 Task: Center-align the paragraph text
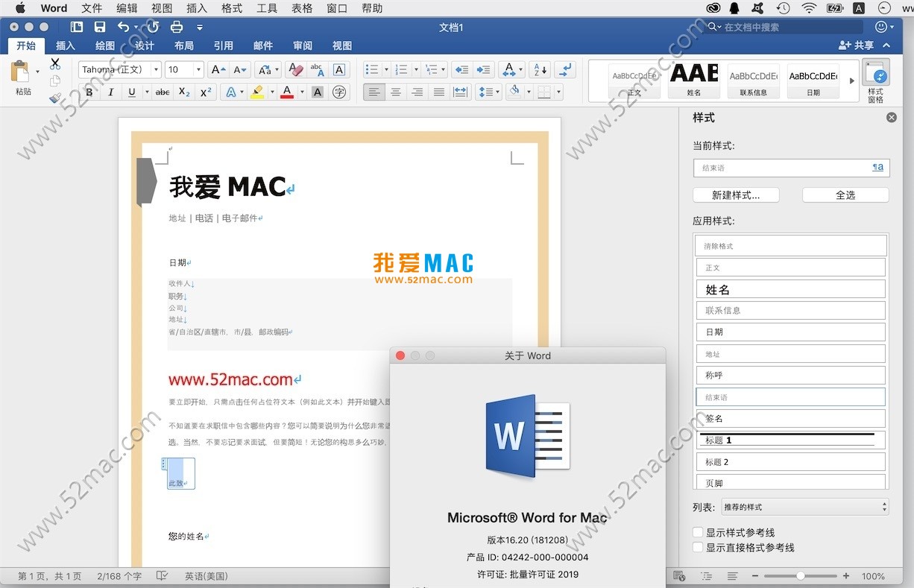tap(396, 92)
